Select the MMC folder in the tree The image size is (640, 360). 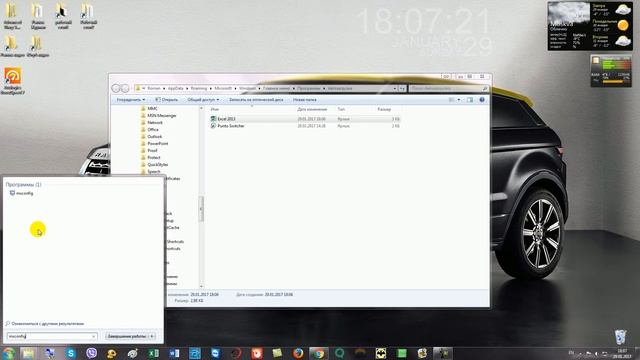tap(152, 109)
